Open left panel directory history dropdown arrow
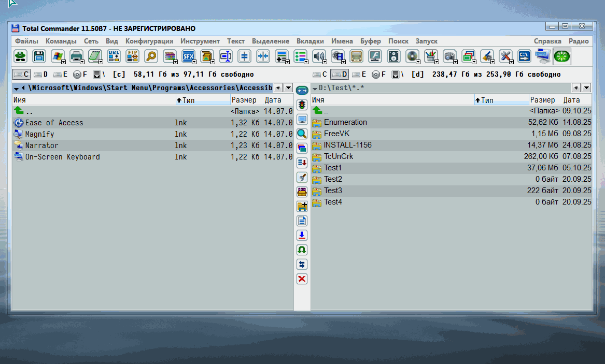Image resolution: width=605 pixels, height=364 pixels. pyautogui.click(x=288, y=88)
